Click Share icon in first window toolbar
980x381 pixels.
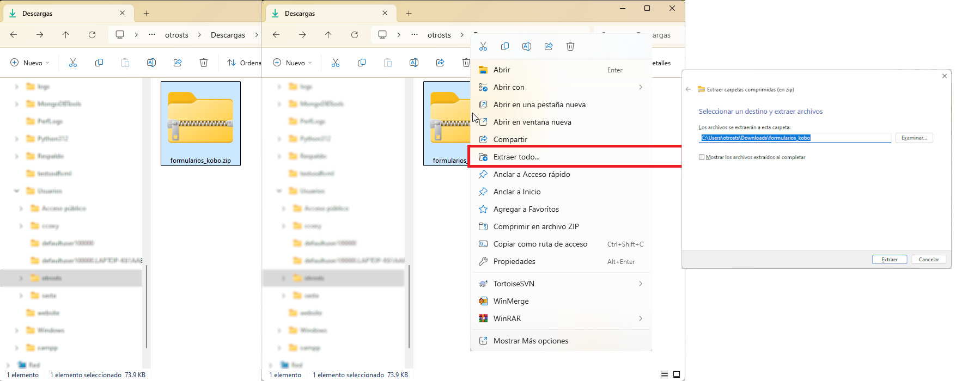pos(178,63)
